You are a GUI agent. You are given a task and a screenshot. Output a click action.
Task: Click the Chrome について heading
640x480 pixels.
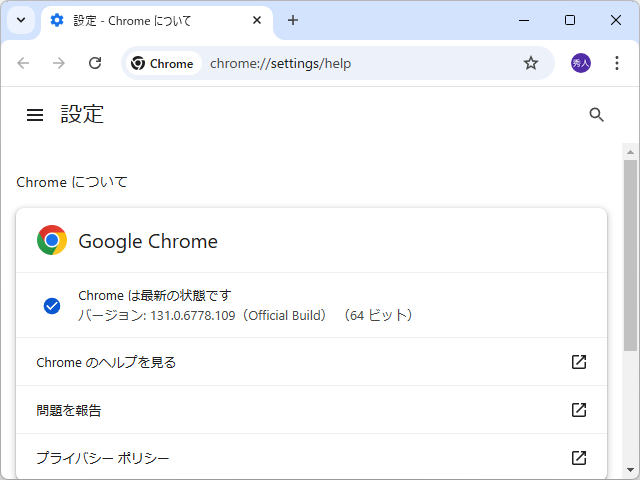pos(72,182)
